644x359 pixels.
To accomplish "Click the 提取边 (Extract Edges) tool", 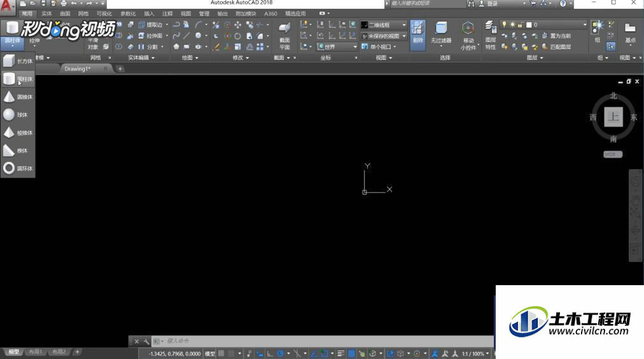I will [x=151, y=25].
